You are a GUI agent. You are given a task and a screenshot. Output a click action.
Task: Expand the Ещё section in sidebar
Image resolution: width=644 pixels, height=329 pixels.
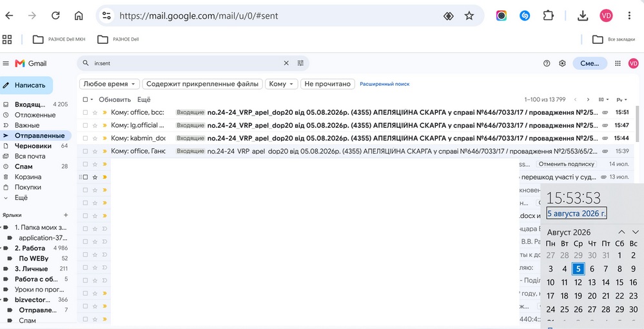[x=21, y=197]
